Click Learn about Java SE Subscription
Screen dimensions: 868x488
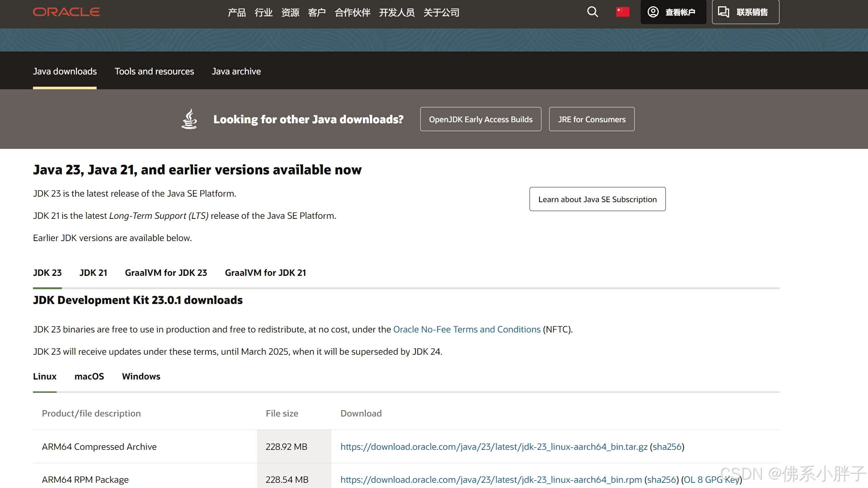[x=597, y=199]
